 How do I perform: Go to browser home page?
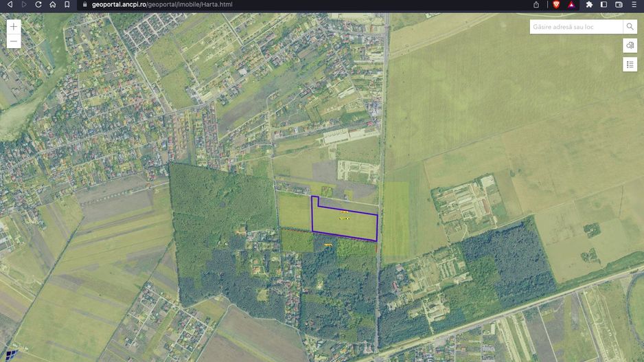(x=53, y=4)
